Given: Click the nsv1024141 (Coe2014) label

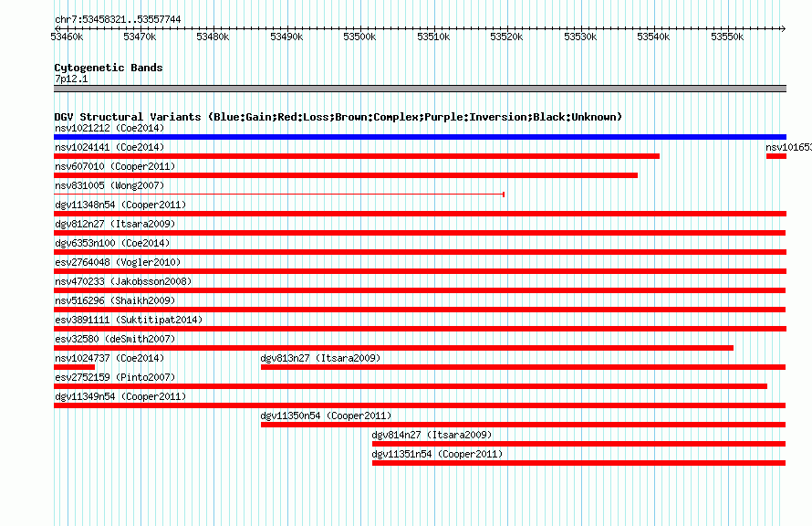Looking at the screenshot, I should [x=109, y=147].
